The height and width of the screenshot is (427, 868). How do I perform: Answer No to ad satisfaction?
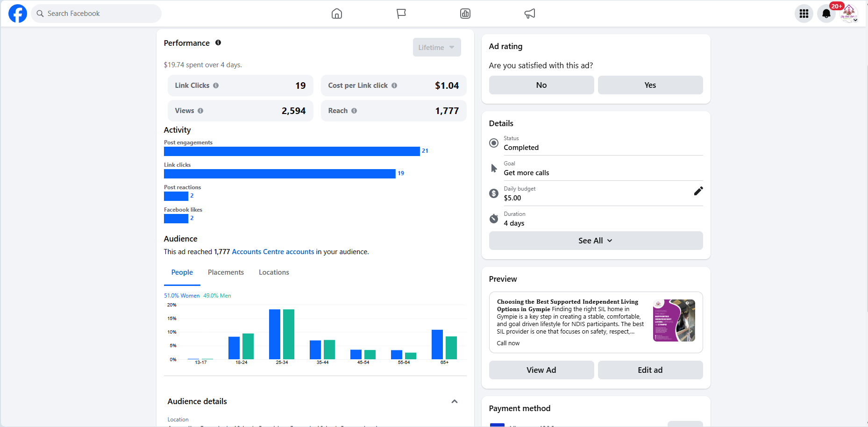(541, 85)
